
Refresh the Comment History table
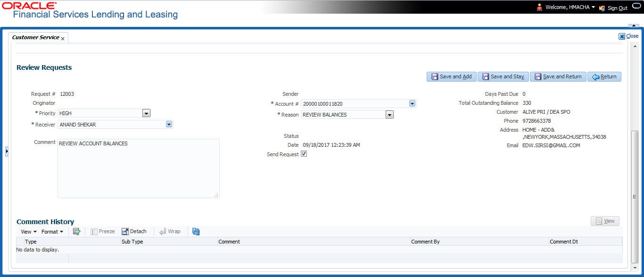click(196, 232)
